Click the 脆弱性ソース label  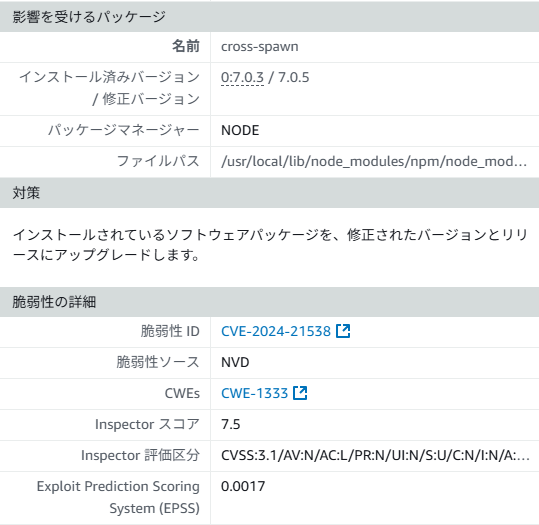coord(158,362)
